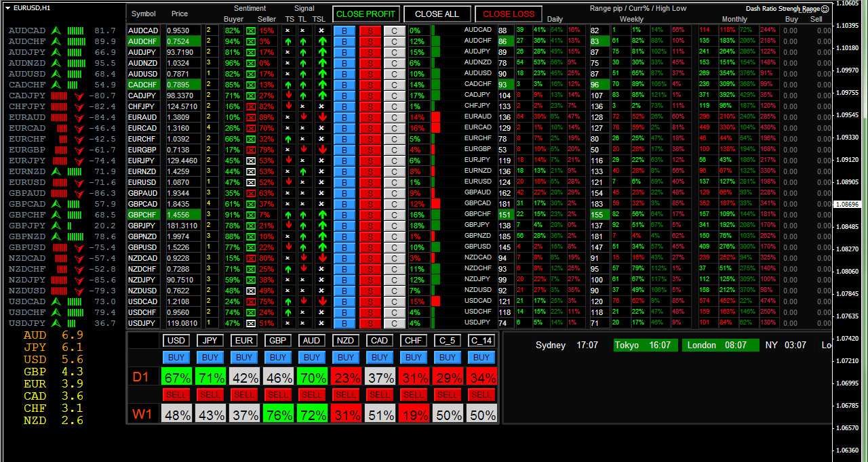868x462 pixels.
Task: Click the red down arrow beside NZDJPY in left list
Action: (79, 280)
